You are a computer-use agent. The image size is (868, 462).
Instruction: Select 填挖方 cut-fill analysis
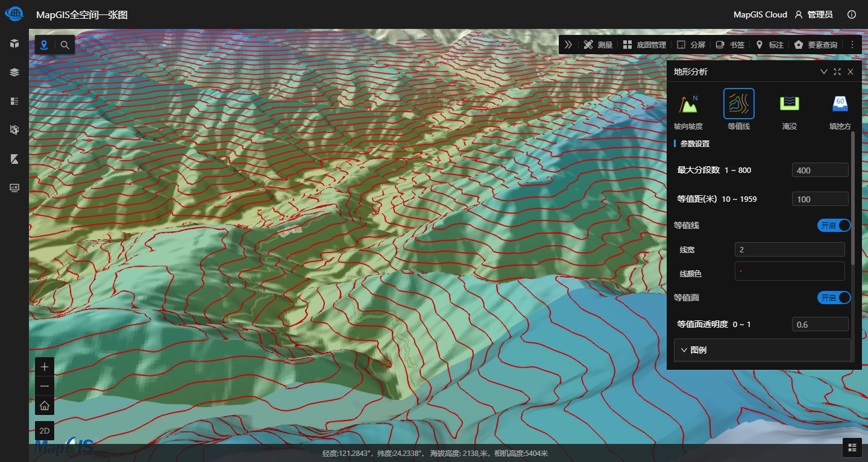[840, 110]
